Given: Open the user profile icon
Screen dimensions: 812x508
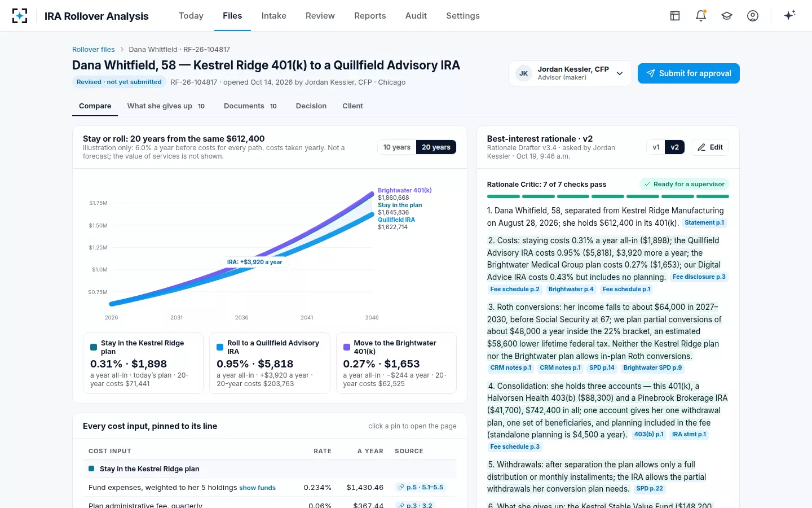Looking at the screenshot, I should coord(753,16).
